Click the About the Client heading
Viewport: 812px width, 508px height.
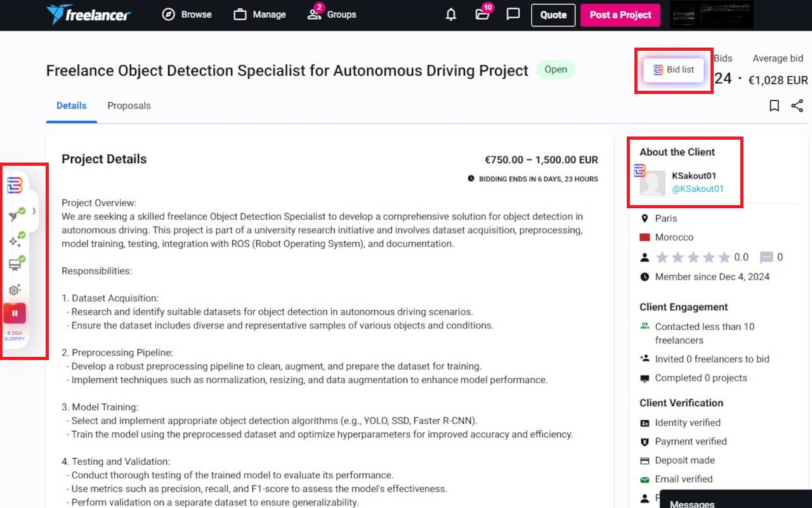click(x=677, y=152)
